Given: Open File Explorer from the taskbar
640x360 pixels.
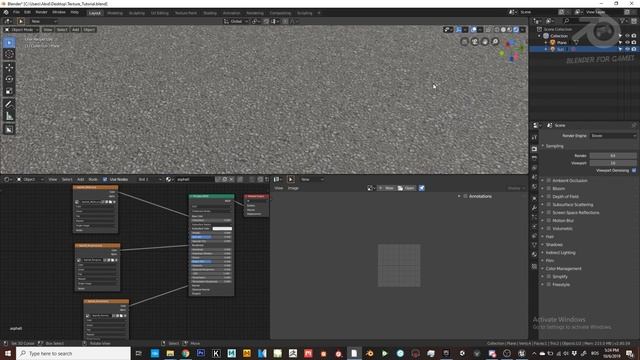Looking at the screenshot, I should pyautogui.click(x=170, y=353).
